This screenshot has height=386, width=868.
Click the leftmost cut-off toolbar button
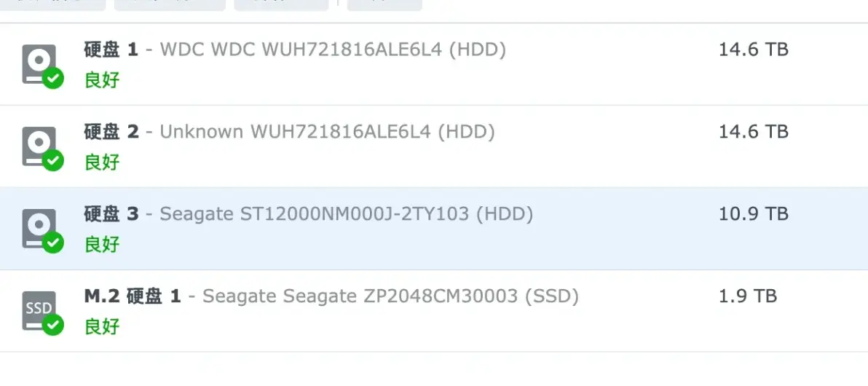point(52,5)
